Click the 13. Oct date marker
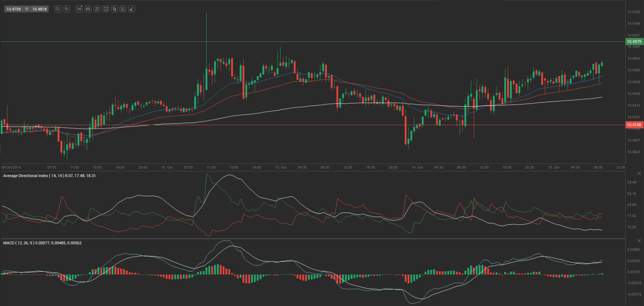This screenshot has height=306, width=644. (281, 167)
